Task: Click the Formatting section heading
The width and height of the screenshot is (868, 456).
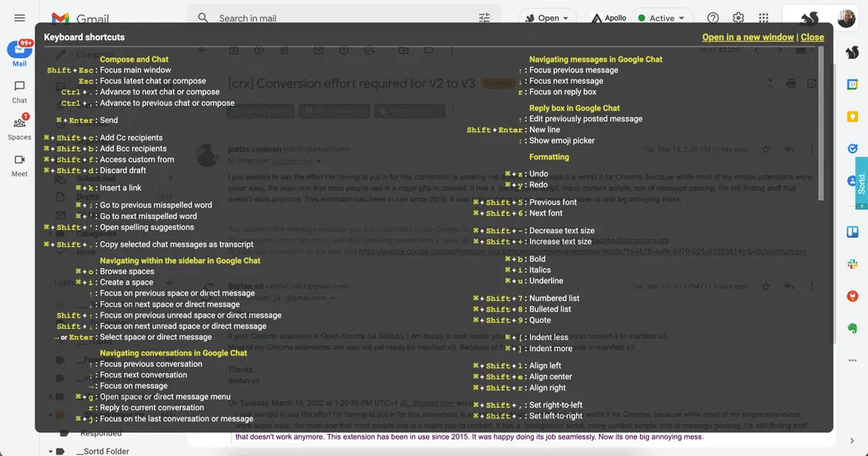Action: pos(549,157)
